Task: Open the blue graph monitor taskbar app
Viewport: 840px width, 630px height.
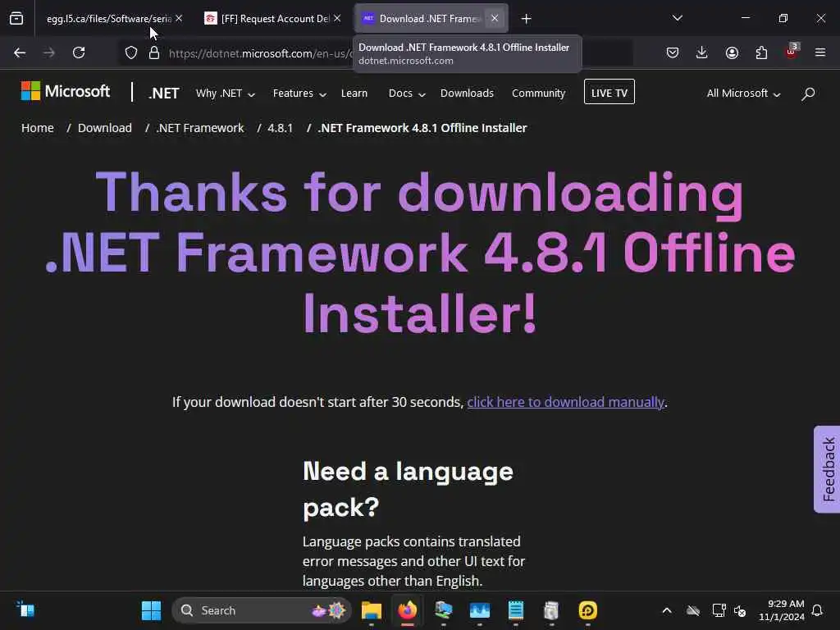Action: point(479,610)
